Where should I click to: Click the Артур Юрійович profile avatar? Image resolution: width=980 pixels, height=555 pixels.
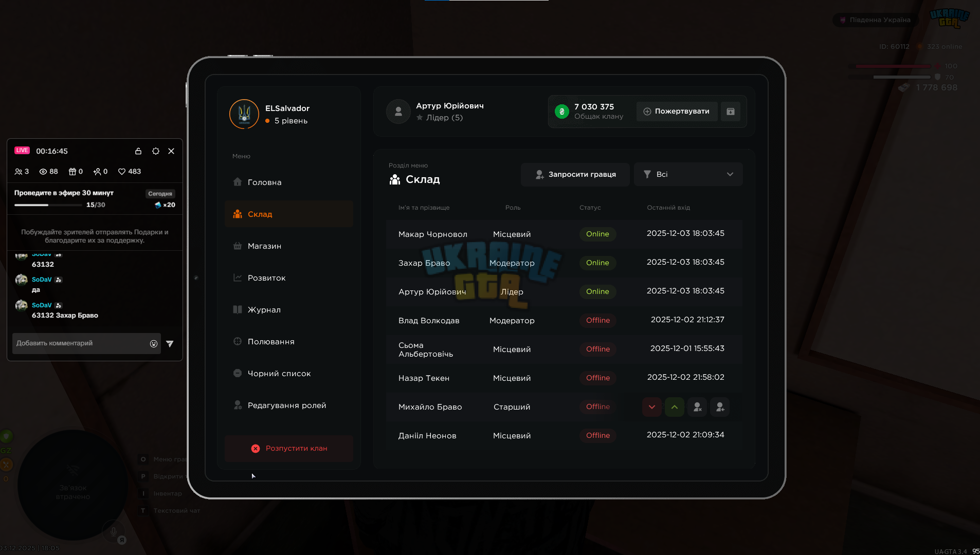tap(398, 112)
